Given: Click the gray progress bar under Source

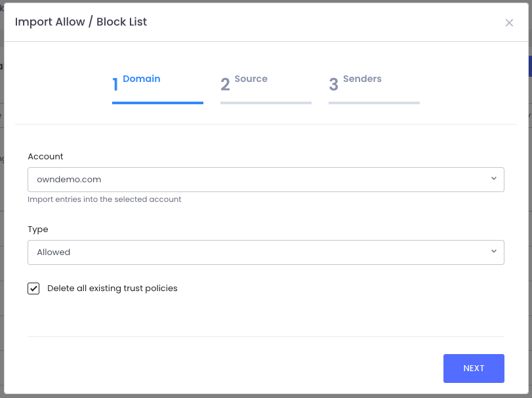Looking at the screenshot, I should tap(266, 102).
